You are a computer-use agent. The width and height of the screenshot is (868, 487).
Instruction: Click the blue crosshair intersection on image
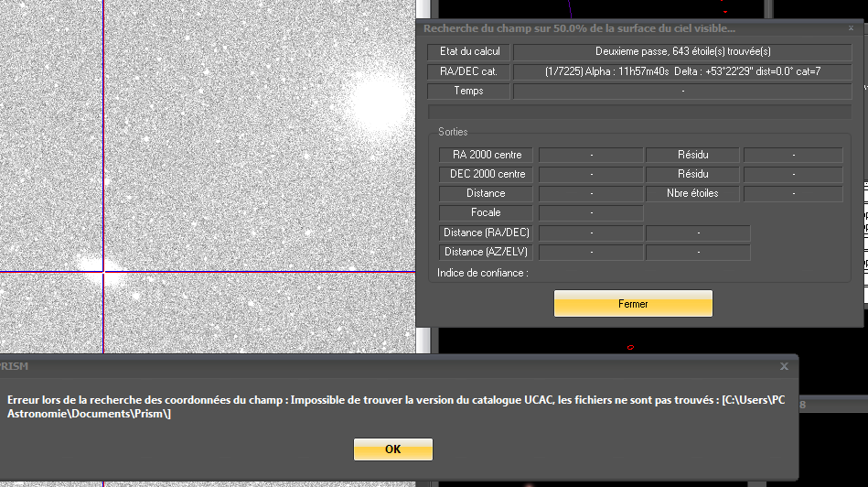point(103,271)
